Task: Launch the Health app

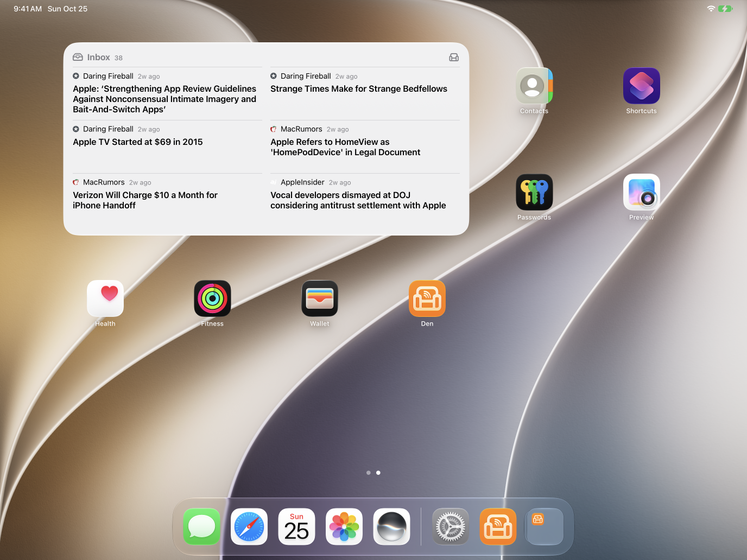Action: point(105,298)
